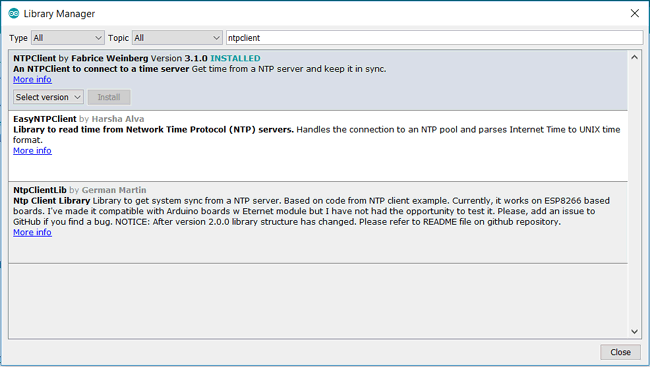
Task: Close the Library Manager window with X
Action: click(635, 13)
